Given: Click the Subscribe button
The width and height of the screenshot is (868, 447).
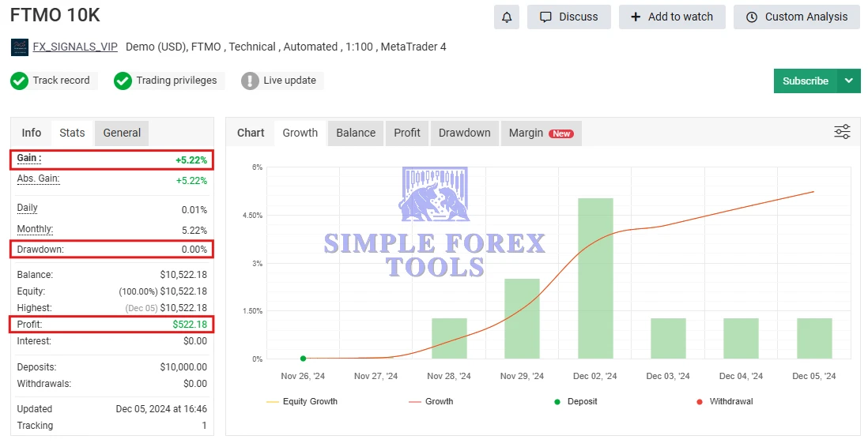Looking at the screenshot, I should 806,81.
